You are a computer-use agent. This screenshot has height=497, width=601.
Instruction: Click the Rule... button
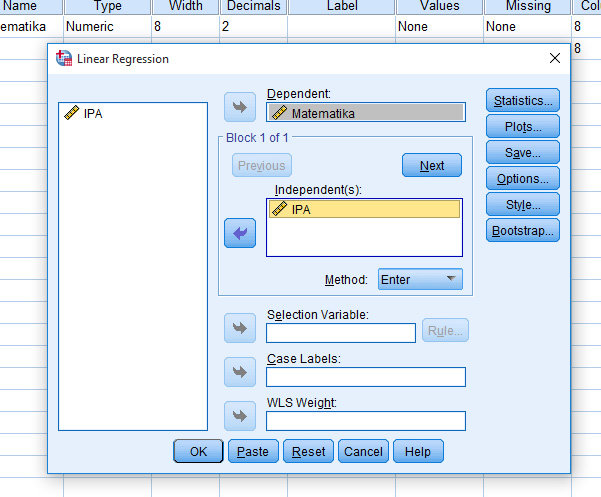445,330
